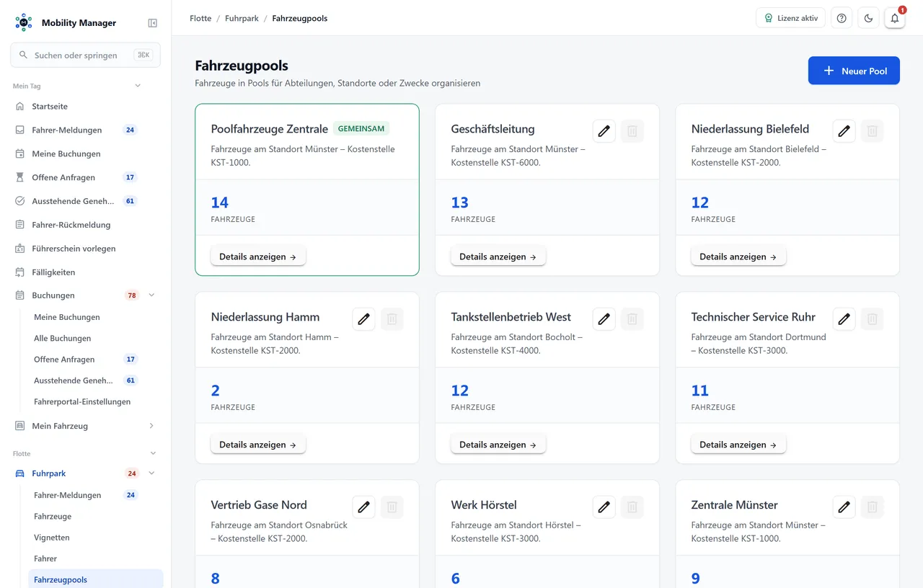The height and width of the screenshot is (588, 923).
Task: Edit the Werk Hörstel pool
Action: pyautogui.click(x=604, y=507)
